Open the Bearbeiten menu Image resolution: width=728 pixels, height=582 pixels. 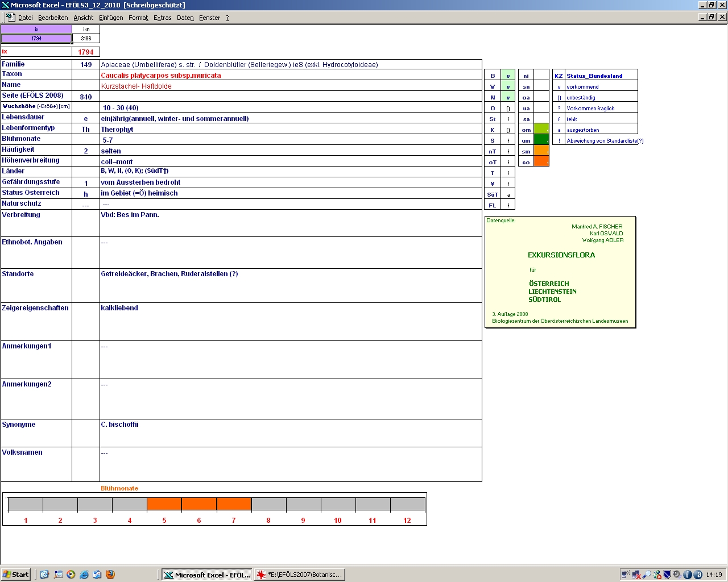pyautogui.click(x=53, y=18)
